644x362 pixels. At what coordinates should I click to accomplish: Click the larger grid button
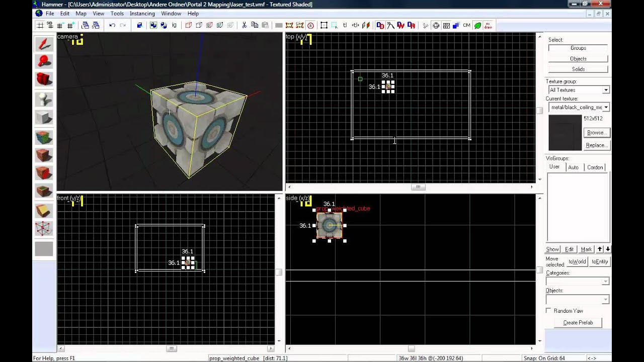pos(70,25)
